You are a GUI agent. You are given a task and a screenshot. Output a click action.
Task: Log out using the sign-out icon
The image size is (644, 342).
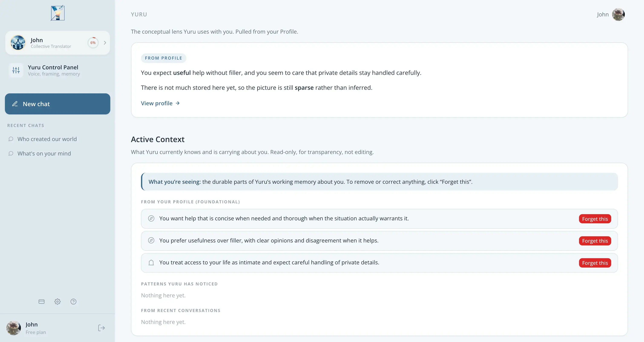pyautogui.click(x=101, y=328)
